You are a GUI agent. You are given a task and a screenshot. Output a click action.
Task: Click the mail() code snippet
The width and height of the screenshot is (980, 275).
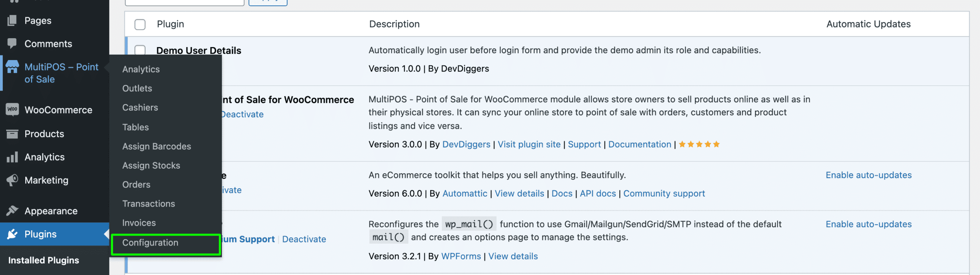point(388,237)
